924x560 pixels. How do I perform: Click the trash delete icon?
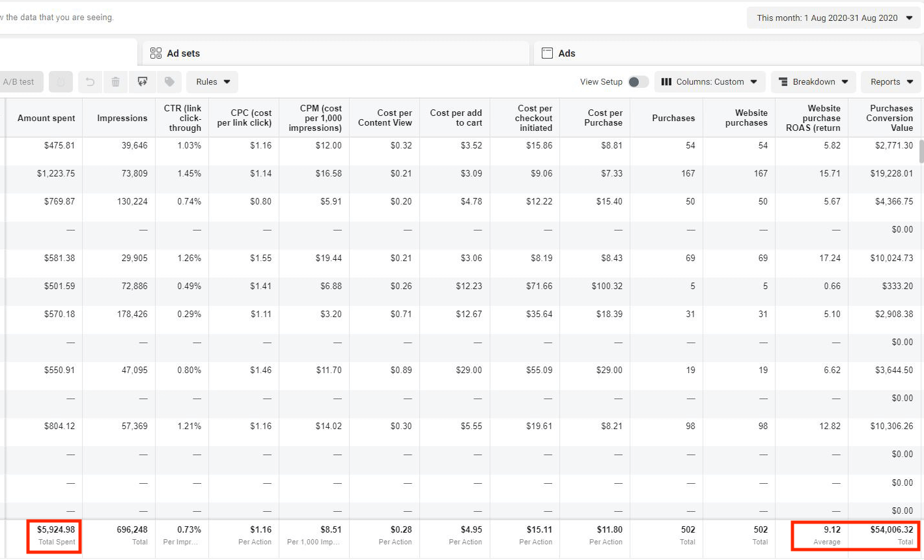click(115, 82)
